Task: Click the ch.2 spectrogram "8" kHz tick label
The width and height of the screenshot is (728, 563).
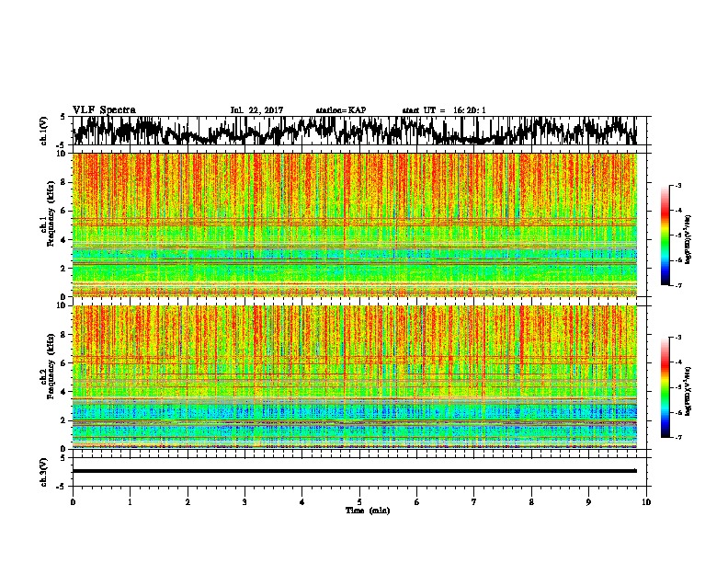Action: (x=64, y=335)
